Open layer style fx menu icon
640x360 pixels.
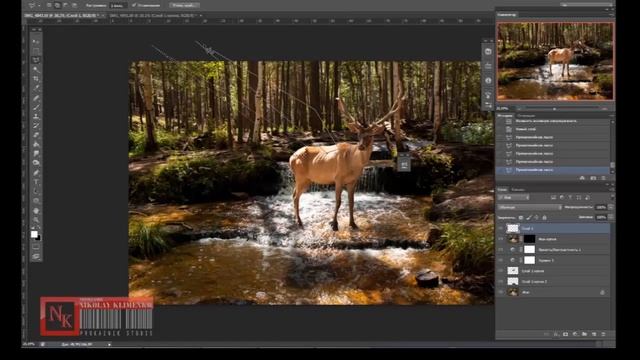556,334
